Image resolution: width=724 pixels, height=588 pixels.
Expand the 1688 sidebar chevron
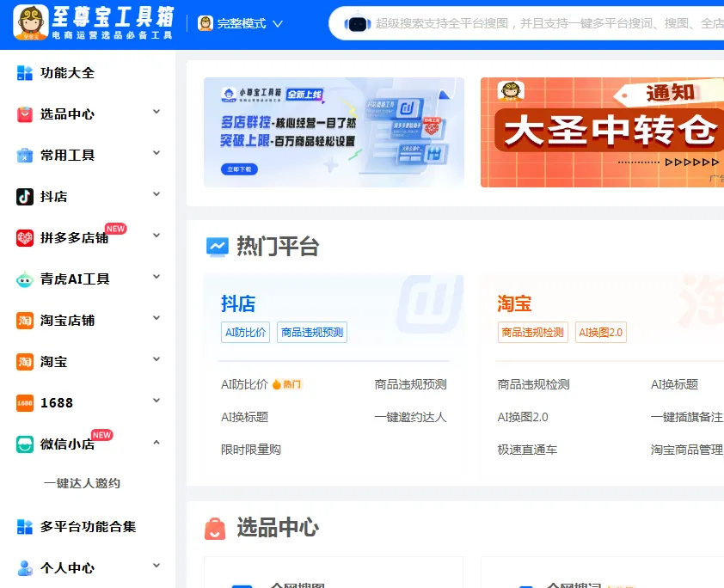[x=156, y=401]
